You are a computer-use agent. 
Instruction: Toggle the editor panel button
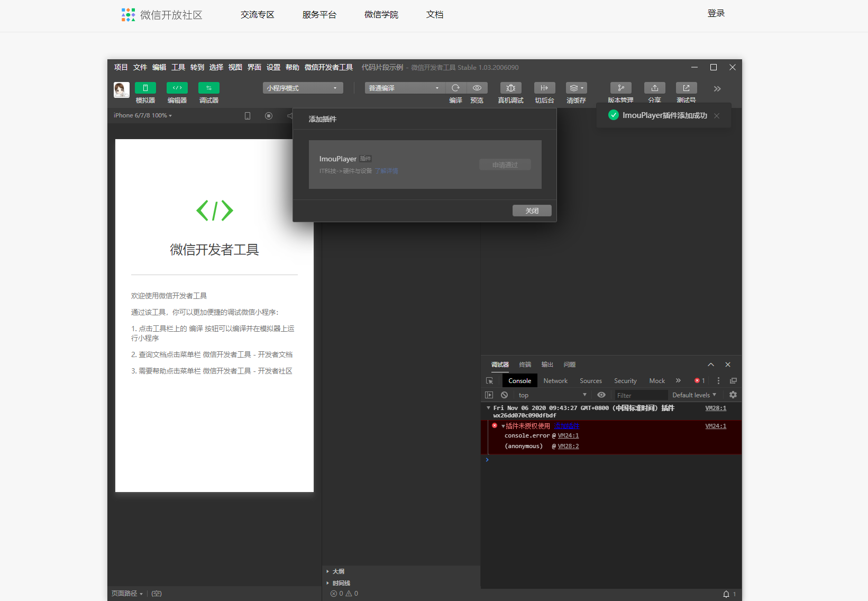pos(177,88)
